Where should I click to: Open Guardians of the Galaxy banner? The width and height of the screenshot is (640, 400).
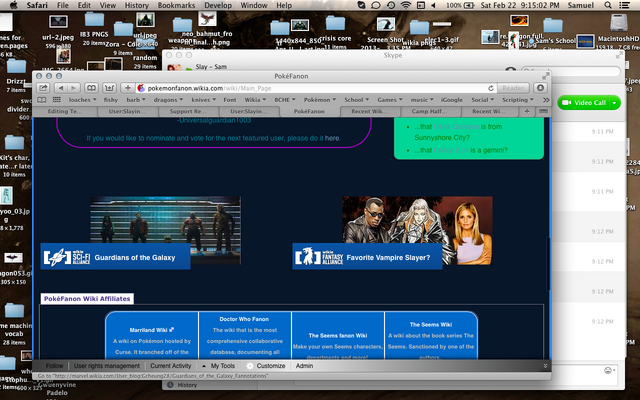click(x=115, y=257)
